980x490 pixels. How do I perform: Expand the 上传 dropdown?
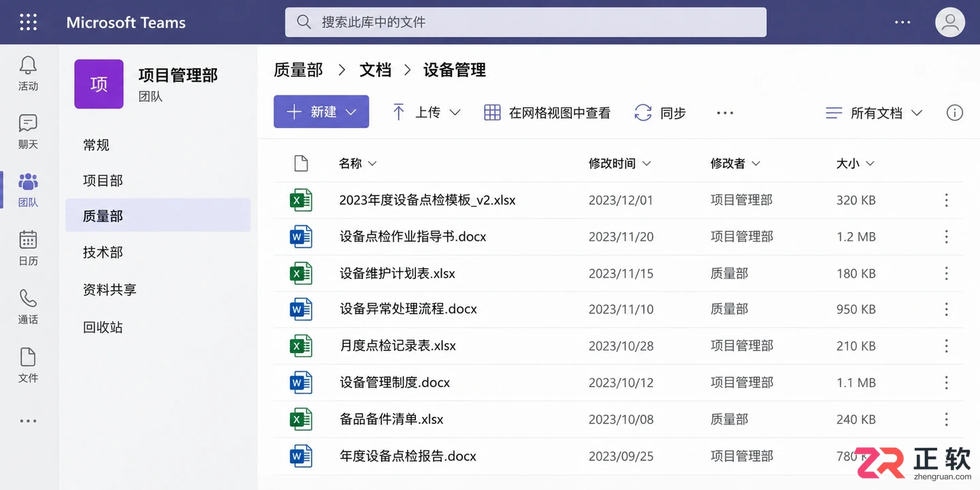point(427,113)
